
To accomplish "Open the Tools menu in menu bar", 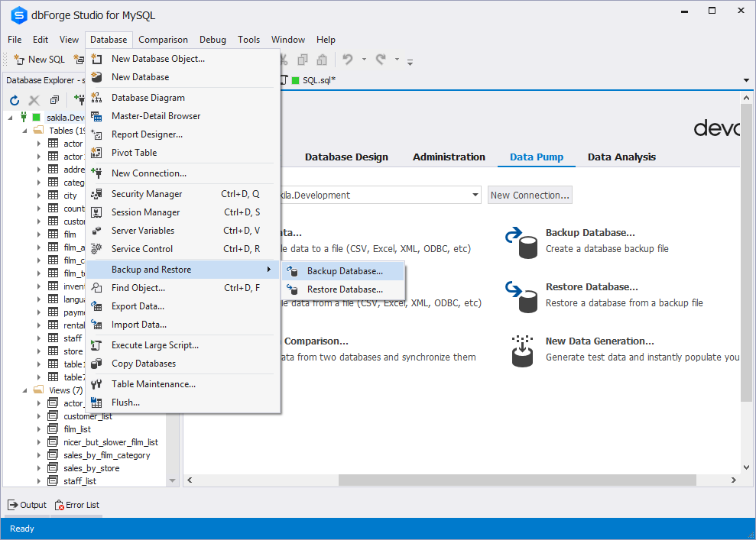I will click(248, 40).
